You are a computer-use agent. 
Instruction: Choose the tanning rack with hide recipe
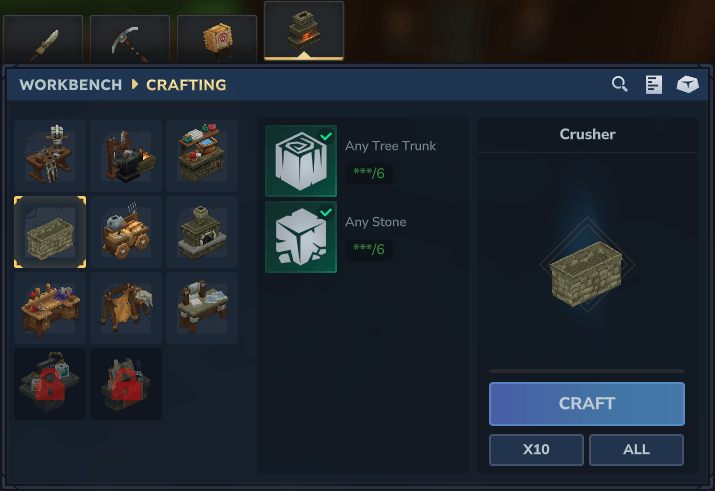pos(126,308)
